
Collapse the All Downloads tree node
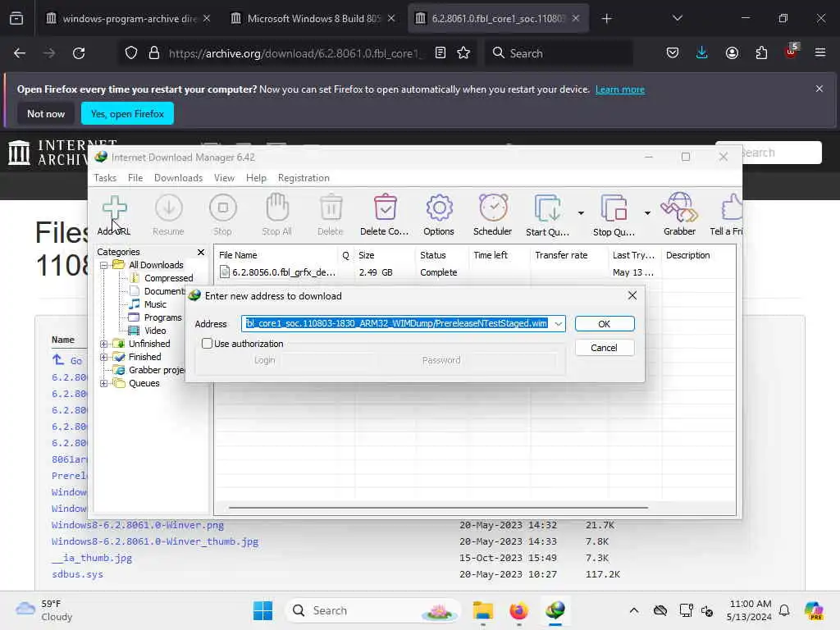tap(104, 265)
